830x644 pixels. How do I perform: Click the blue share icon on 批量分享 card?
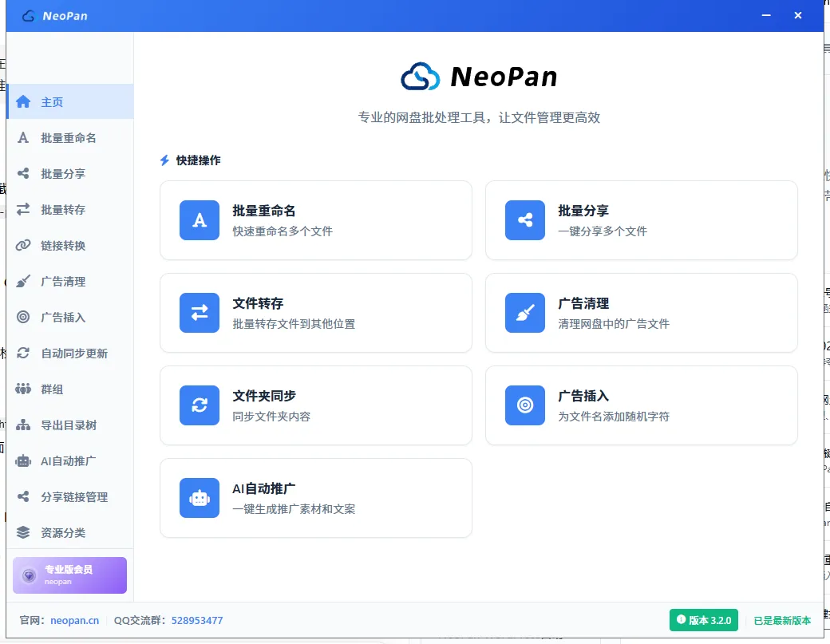[525, 220]
